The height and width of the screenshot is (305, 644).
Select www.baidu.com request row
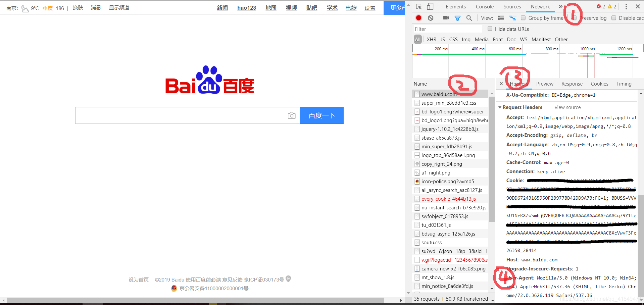click(450, 94)
